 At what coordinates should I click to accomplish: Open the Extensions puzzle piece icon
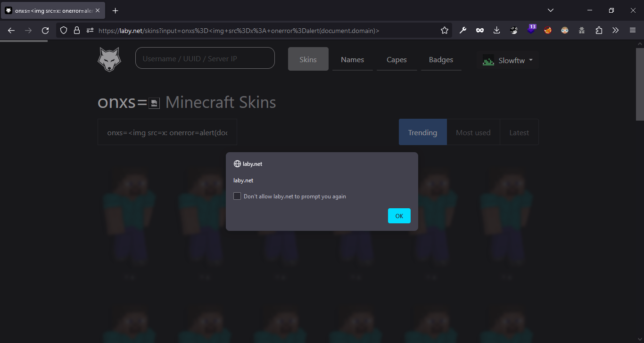pyautogui.click(x=599, y=30)
